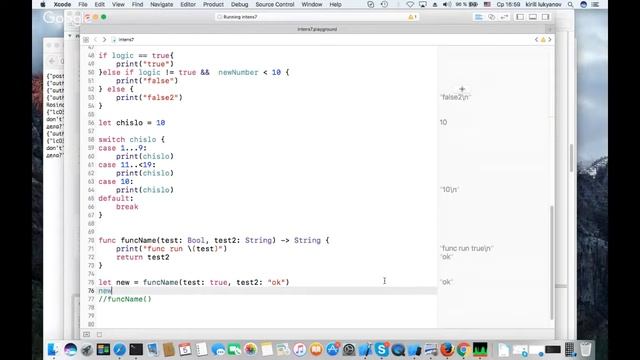Open the Apple menu
The width and height of the screenshot is (640, 360).
43,4
